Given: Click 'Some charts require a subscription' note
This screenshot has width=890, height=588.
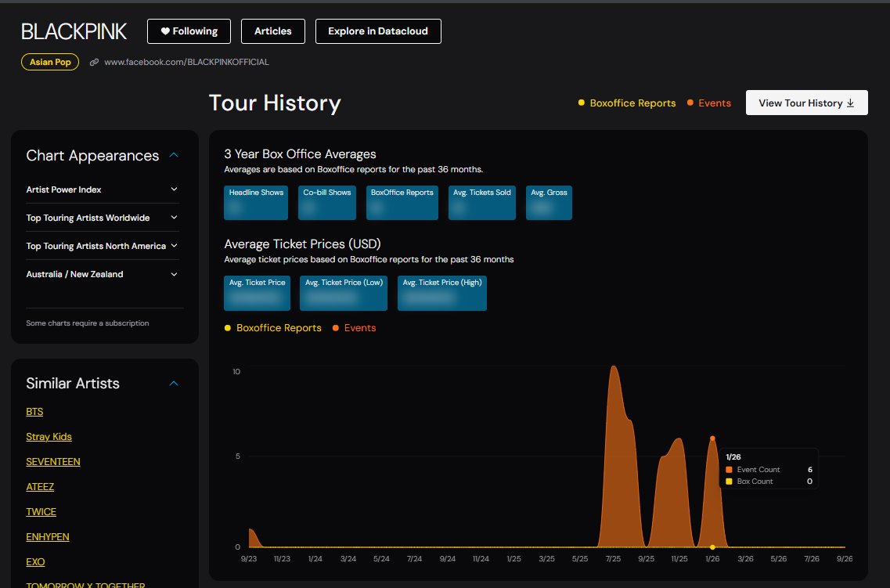Looking at the screenshot, I should [88, 323].
